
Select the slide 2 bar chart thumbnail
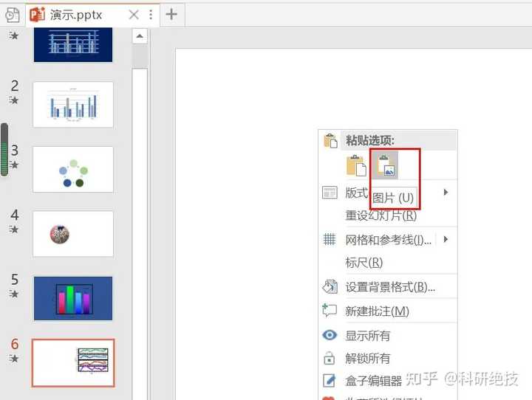73,104
